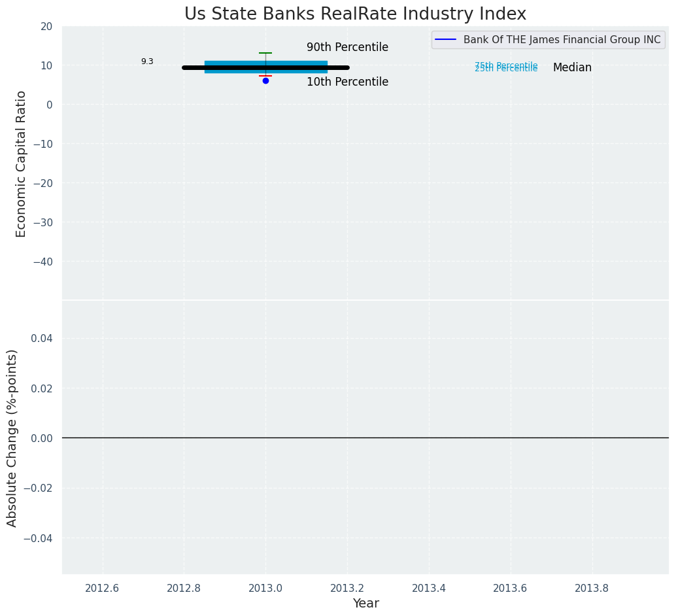
Task: Click the blue data point at 2013.0
Action: click(x=265, y=80)
